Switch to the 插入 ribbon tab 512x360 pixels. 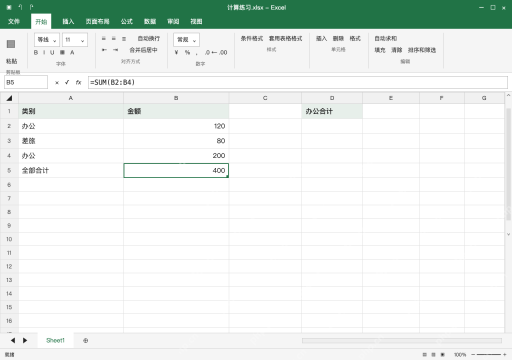(x=68, y=21)
